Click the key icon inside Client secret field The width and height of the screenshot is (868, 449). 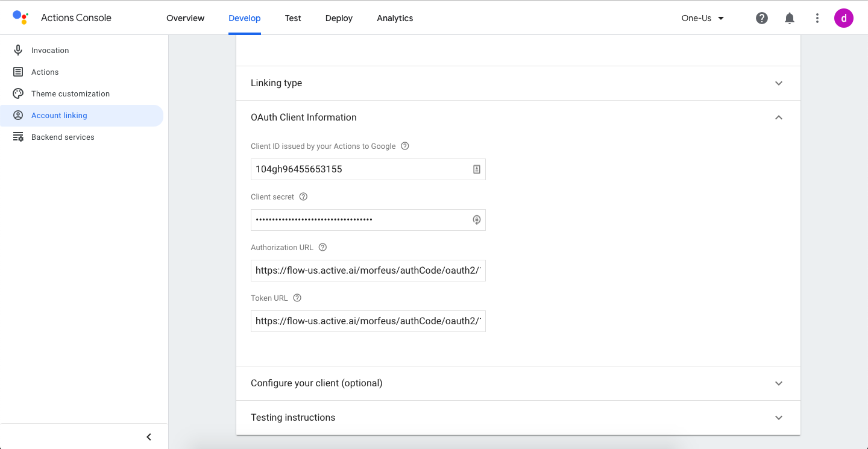[476, 220]
